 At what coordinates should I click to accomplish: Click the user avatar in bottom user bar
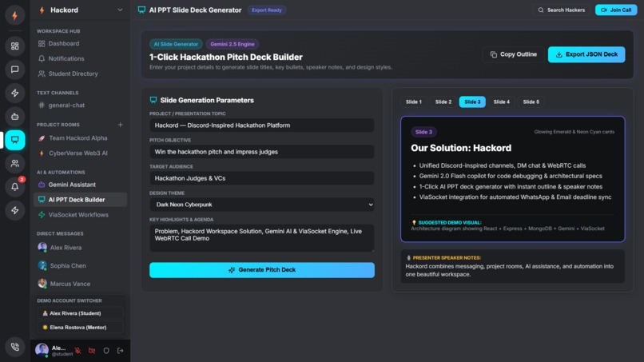point(42,350)
